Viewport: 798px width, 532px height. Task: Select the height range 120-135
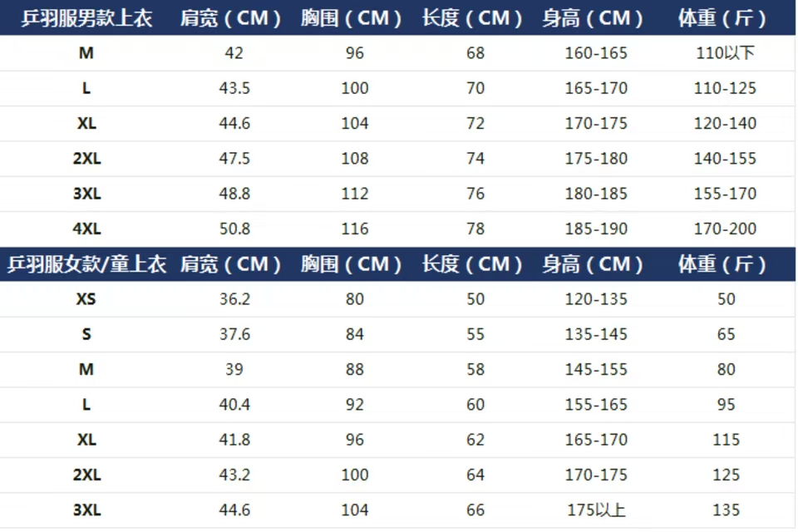point(596,299)
